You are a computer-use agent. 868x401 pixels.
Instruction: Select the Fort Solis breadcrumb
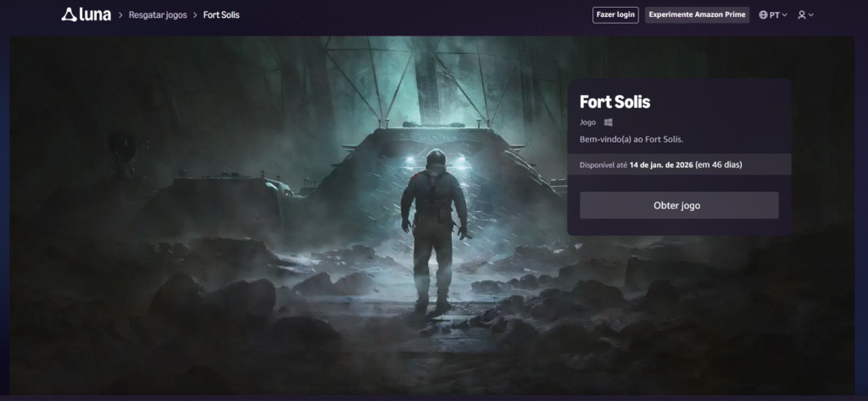pyautogui.click(x=221, y=15)
